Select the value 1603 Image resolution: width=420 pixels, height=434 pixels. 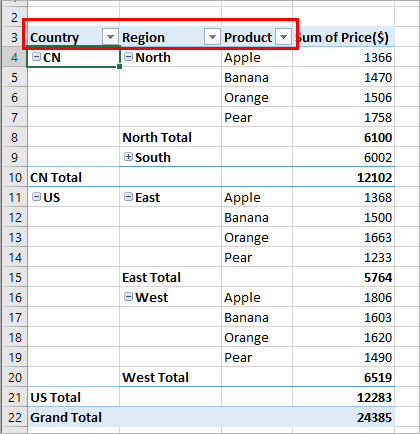[343, 317]
